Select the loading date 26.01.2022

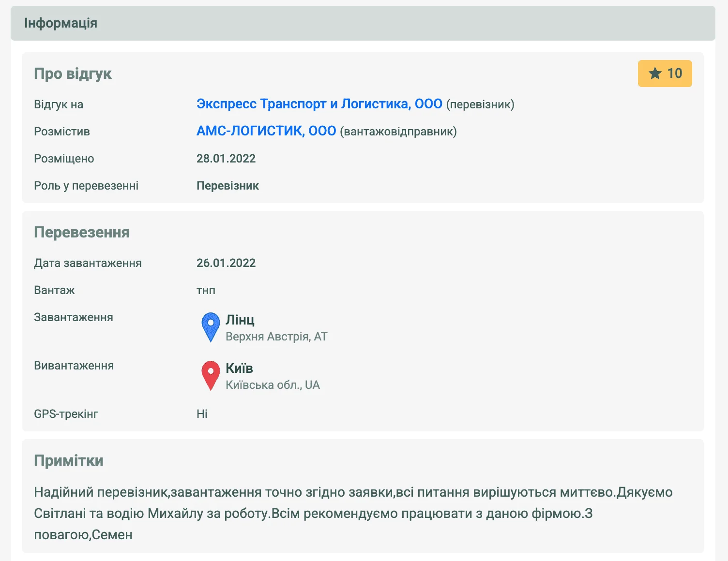coord(226,263)
